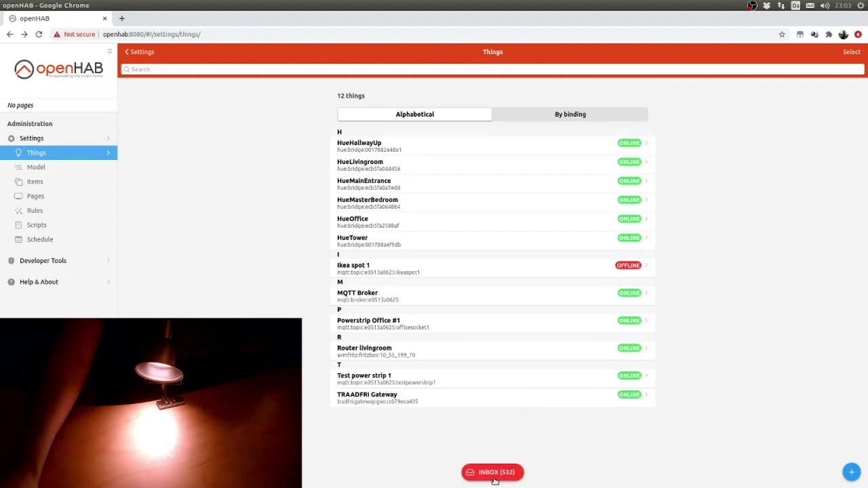Switch to the By binding tab
Viewport: 868px width, 488px height.
[570, 115]
